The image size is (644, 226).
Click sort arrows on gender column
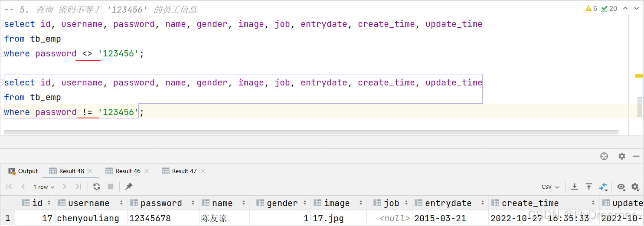(305, 203)
